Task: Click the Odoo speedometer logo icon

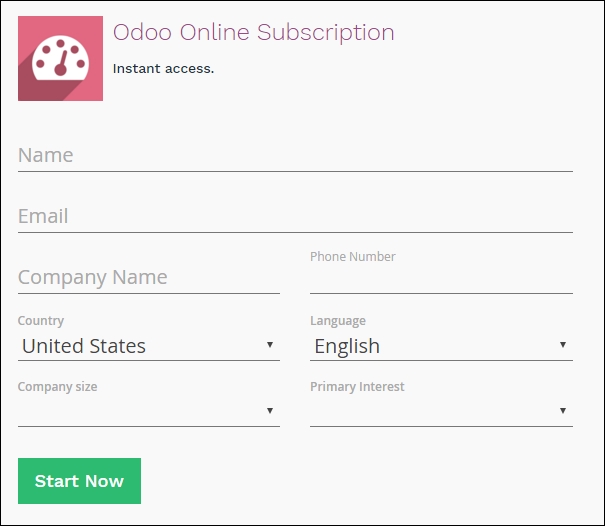Action: [x=60, y=58]
